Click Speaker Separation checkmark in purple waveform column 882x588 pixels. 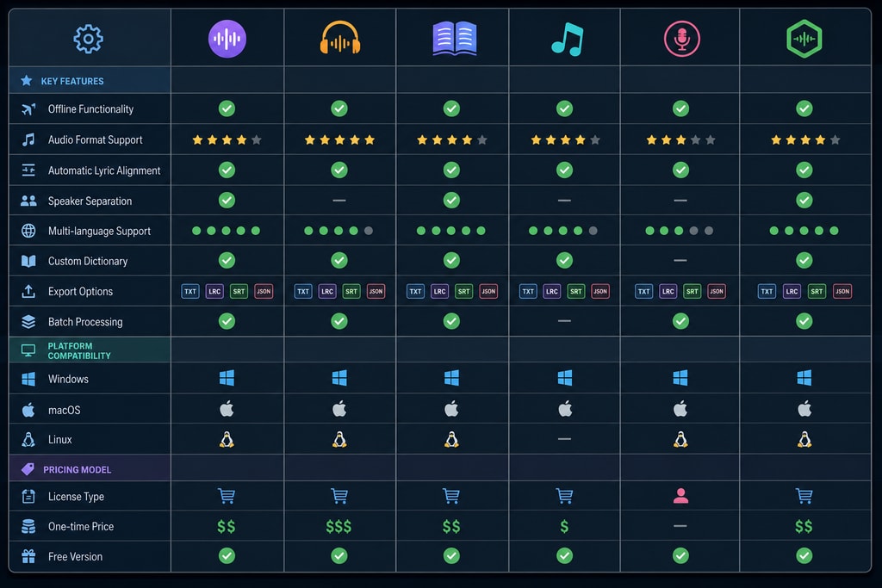227,200
